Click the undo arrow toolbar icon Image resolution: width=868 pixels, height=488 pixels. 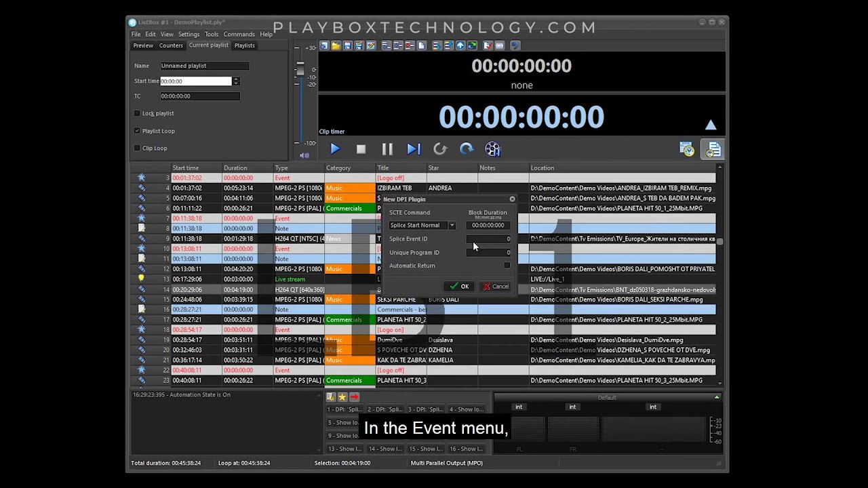pos(515,45)
